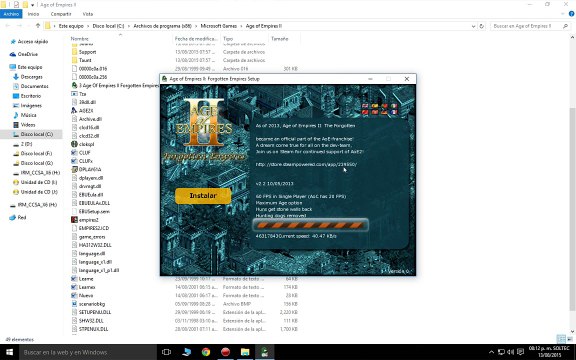The height and width of the screenshot is (360, 576).
Task: Switch to large icons view in status bar
Action: pyautogui.click(x=569, y=339)
